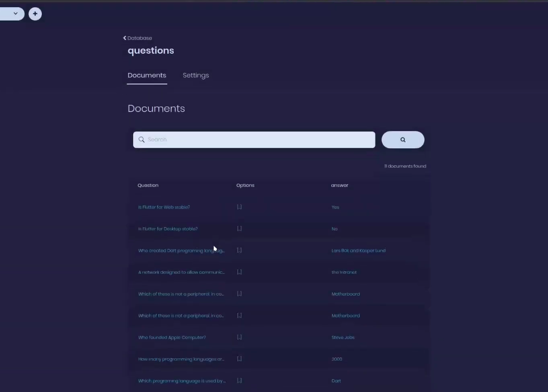Open the 'Is Flutter for Desktop stable?' document
The height and width of the screenshot is (392, 548).
[168, 228]
